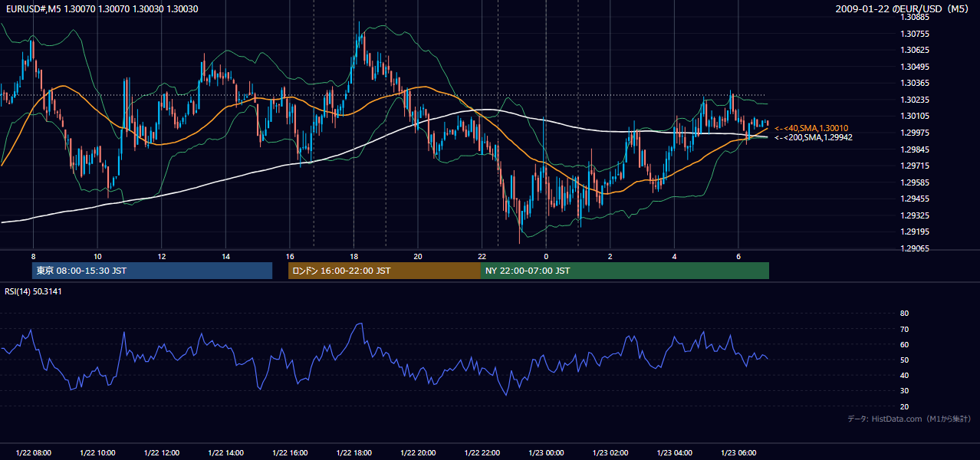Select the NY 22:00-07:00 JST session bar
980x460 pixels.
[625, 271]
